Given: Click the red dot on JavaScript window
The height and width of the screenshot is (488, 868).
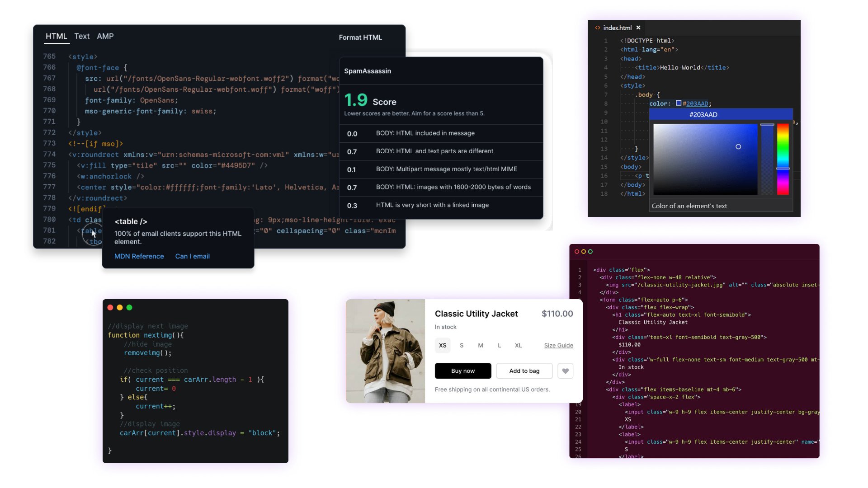Looking at the screenshot, I should (x=110, y=307).
